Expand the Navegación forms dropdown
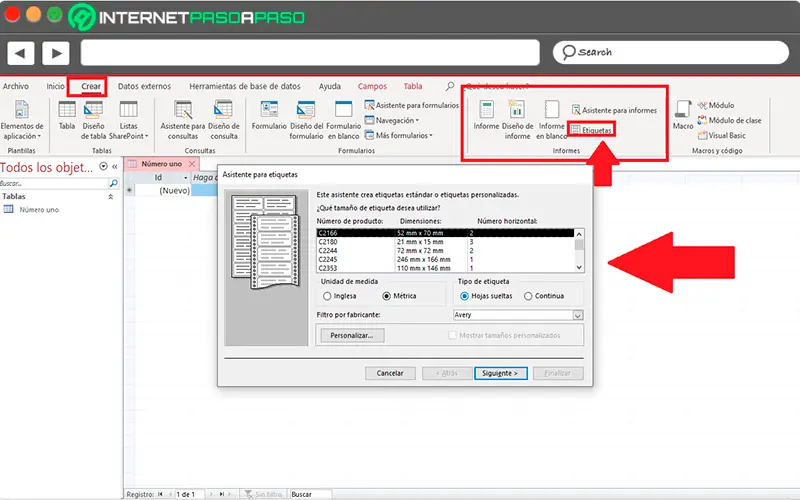This screenshot has height=500, width=800. tap(392, 120)
